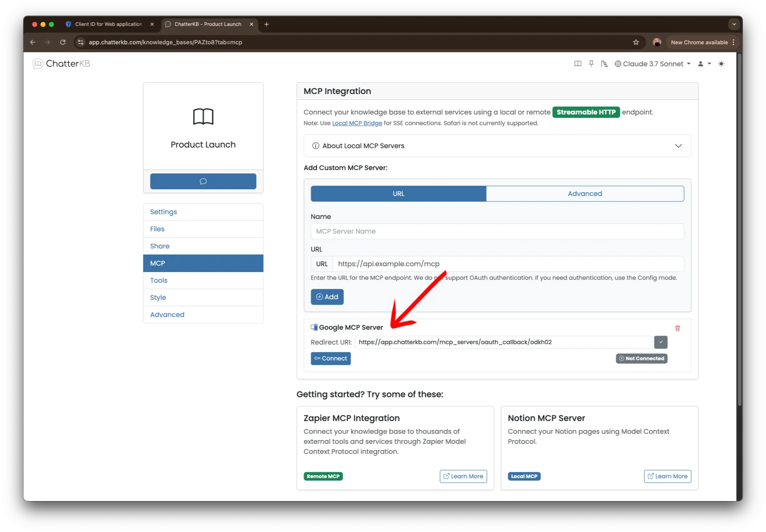766x532 pixels.
Task: Open the knowledge bases book icon in header
Action: point(578,64)
